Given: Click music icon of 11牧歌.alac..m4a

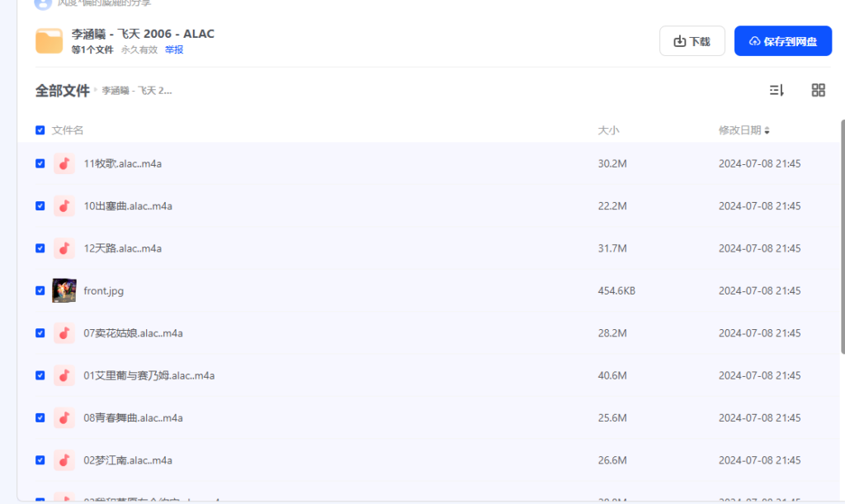Looking at the screenshot, I should (x=64, y=163).
